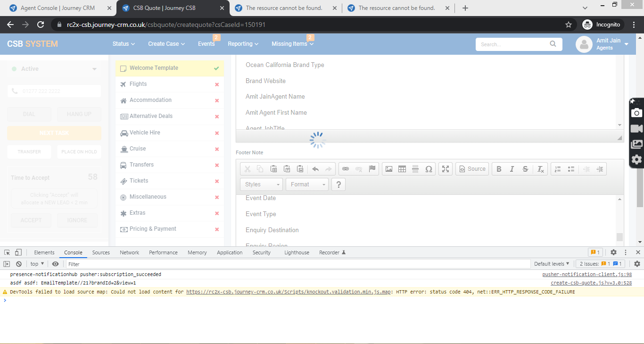Click the Anchor flag icon
This screenshot has width=644, height=344.
coord(372,169)
